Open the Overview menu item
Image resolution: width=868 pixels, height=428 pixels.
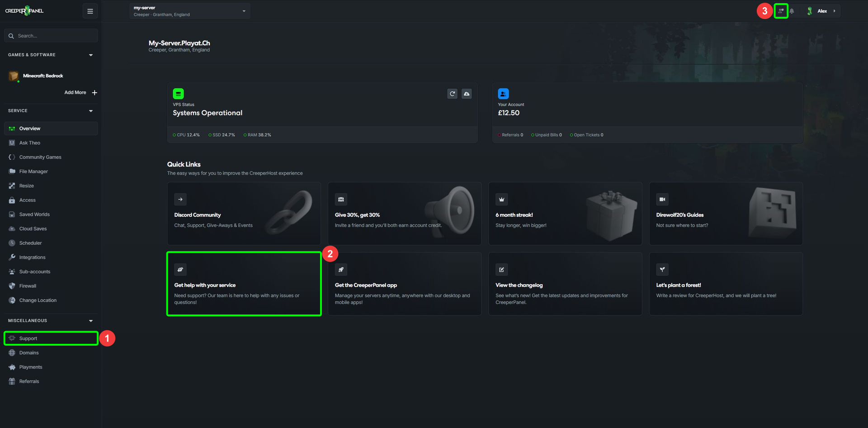point(51,128)
